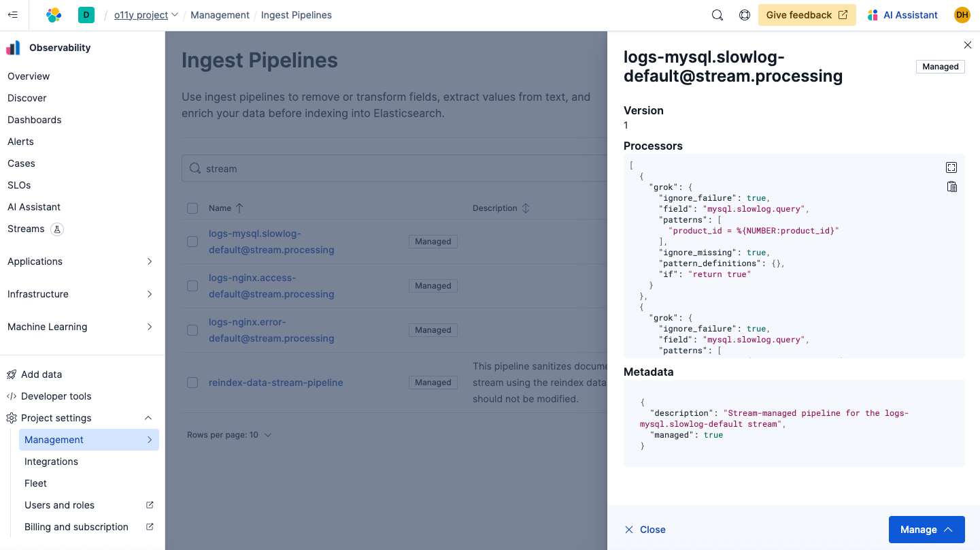Click the Elastic logo
Screen dimensions: 980x550
click(x=54, y=15)
